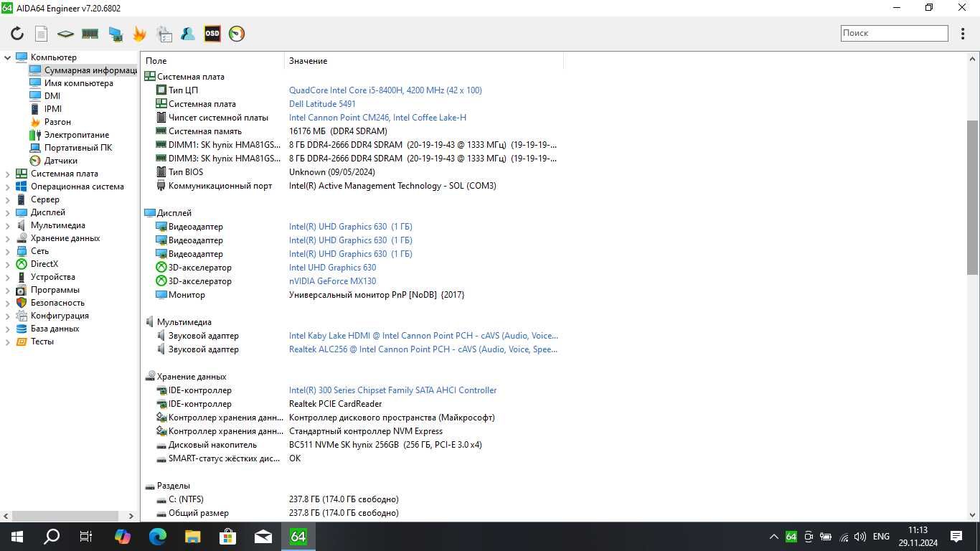This screenshot has height=551, width=980.
Task: Open the Датчики tree item
Action: pyautogui.click(x=53, y=161)
